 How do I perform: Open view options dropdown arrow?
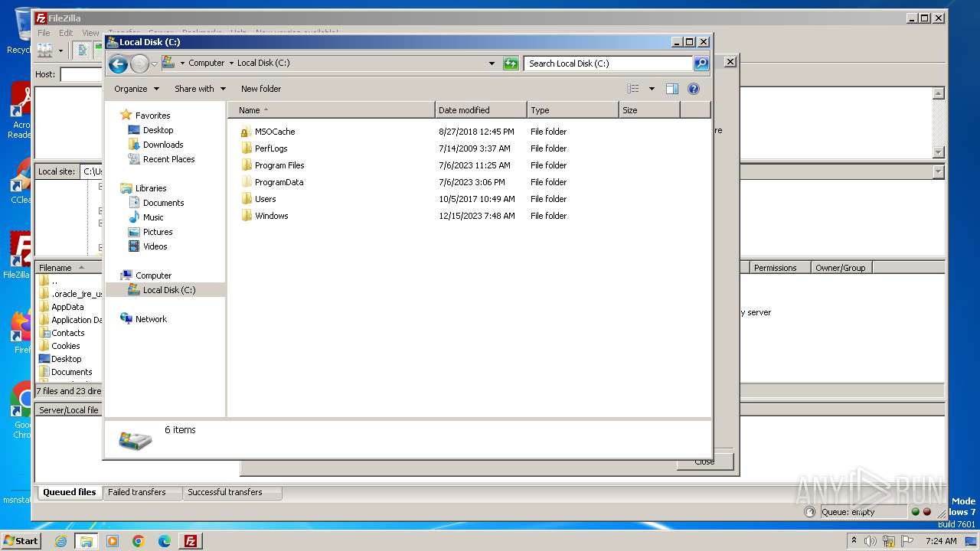(652, 89)
